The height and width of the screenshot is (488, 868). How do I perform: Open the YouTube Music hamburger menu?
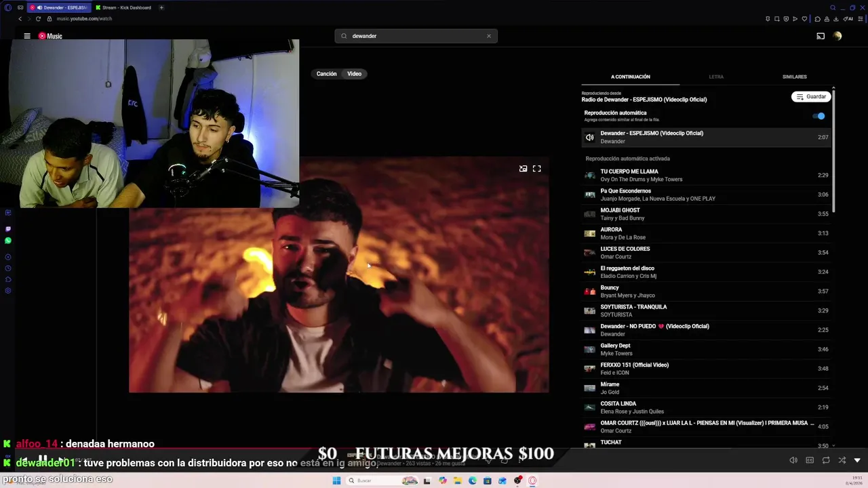point(27,36)
